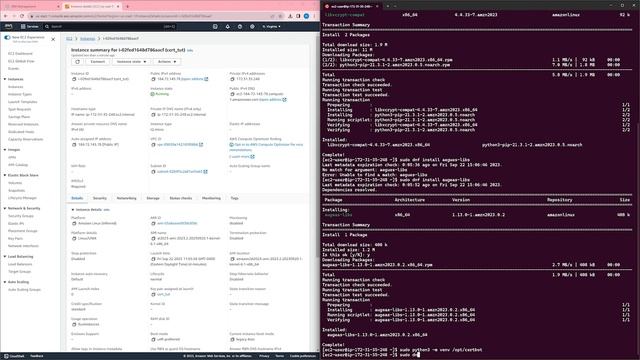The image size is (640, 360).
Task: Copy the key pair name
Action: point(153,294)
